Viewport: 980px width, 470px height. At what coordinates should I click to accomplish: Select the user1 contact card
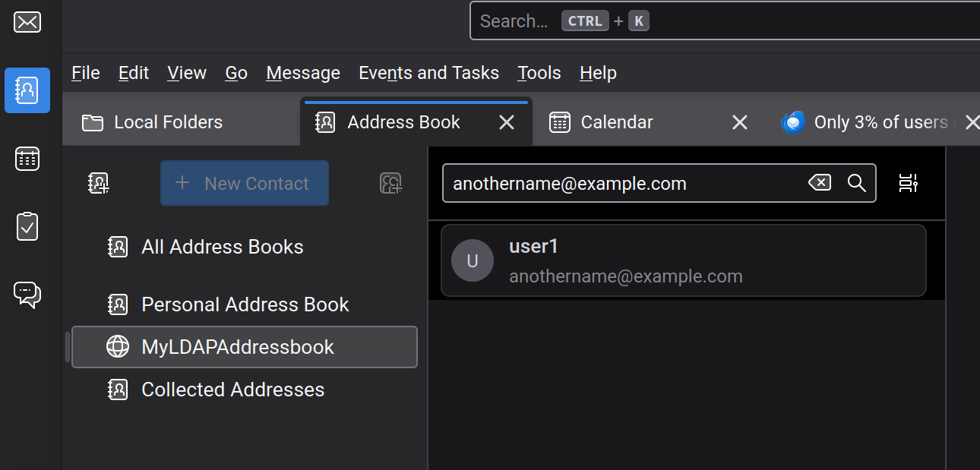(683, 260)
